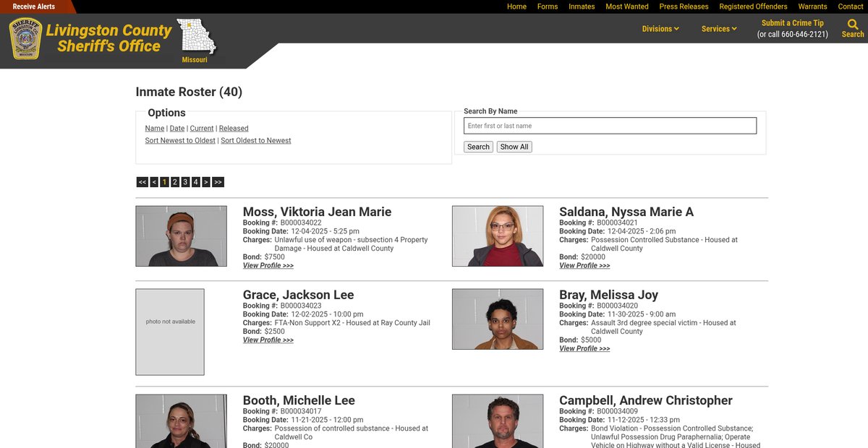Select page 2 in pagination
Viewport: 868px width, 448px height.
point(175,182)
